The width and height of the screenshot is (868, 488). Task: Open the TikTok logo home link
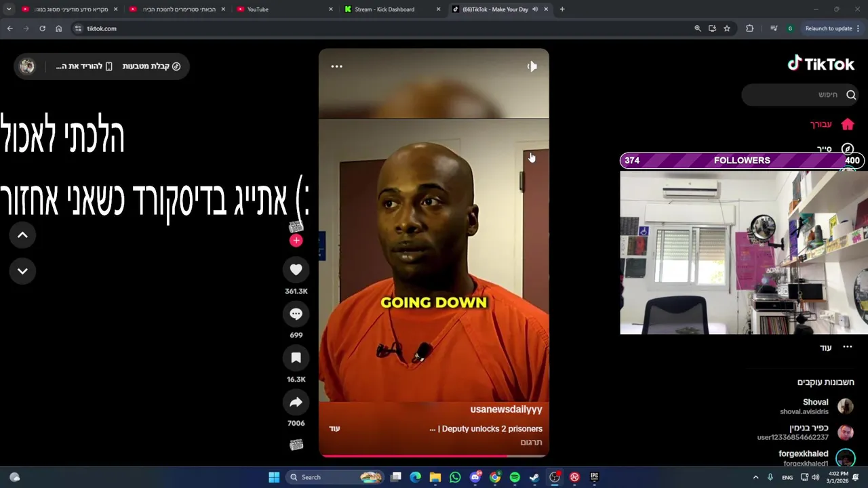click(x=821, y=64)
